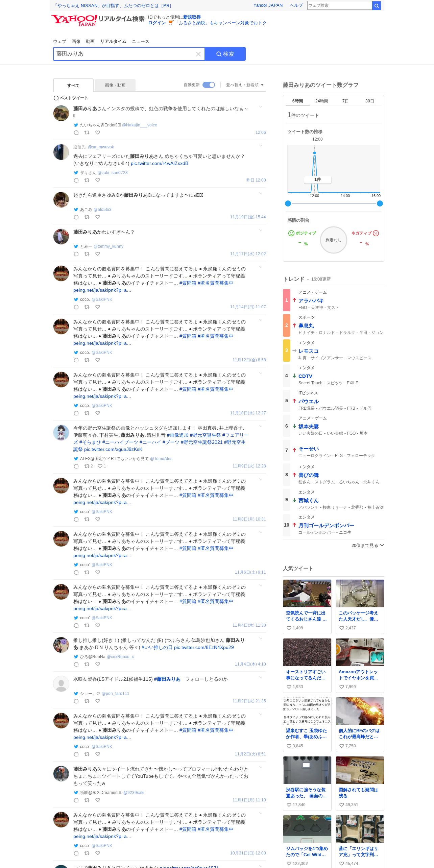Click the magnifier button in top web search
Viewport: 434px width, 868px height.
(377, 6)
